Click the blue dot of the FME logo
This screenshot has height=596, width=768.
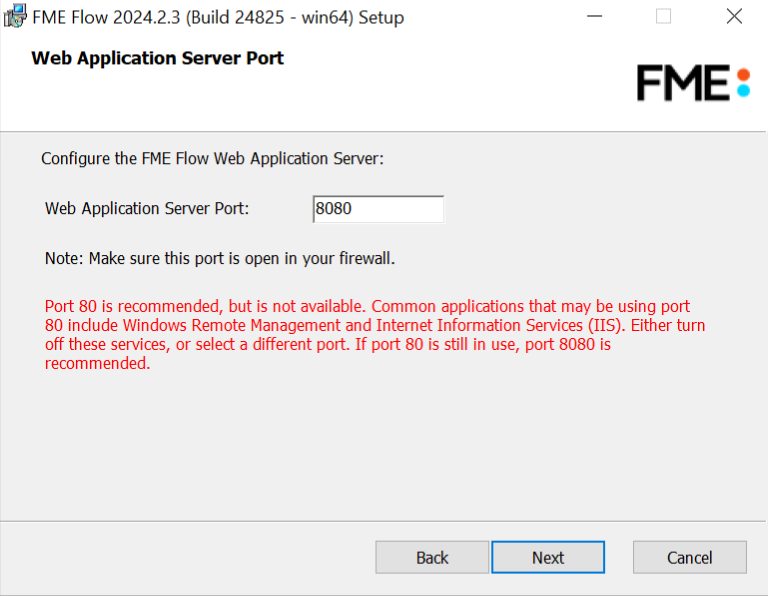[x=744, y=90]
